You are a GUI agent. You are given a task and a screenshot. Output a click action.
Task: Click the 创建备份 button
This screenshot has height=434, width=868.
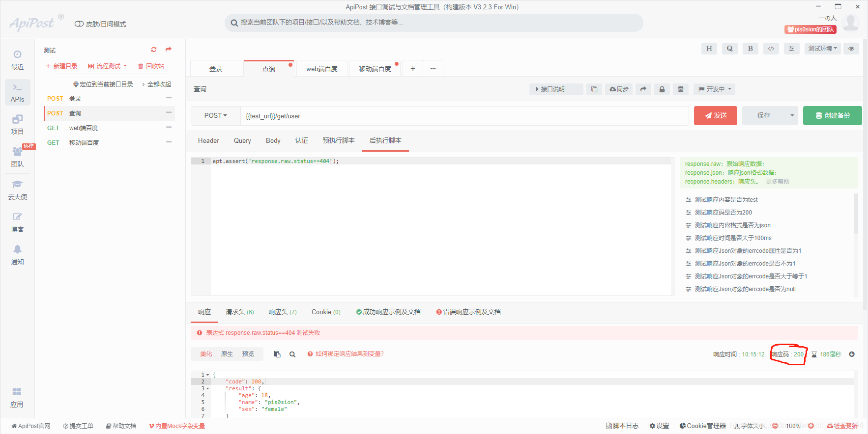[833, 116]
